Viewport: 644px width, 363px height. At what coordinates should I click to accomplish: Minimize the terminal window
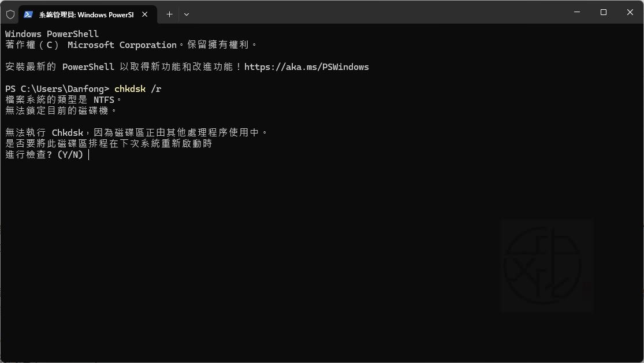coord(577,12)
